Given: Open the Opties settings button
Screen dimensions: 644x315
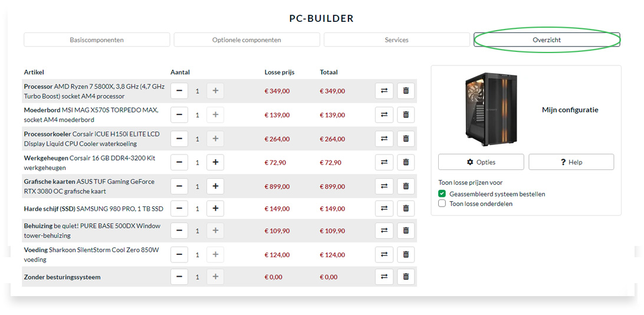Looking at the screenshot, I should point(481,162).
